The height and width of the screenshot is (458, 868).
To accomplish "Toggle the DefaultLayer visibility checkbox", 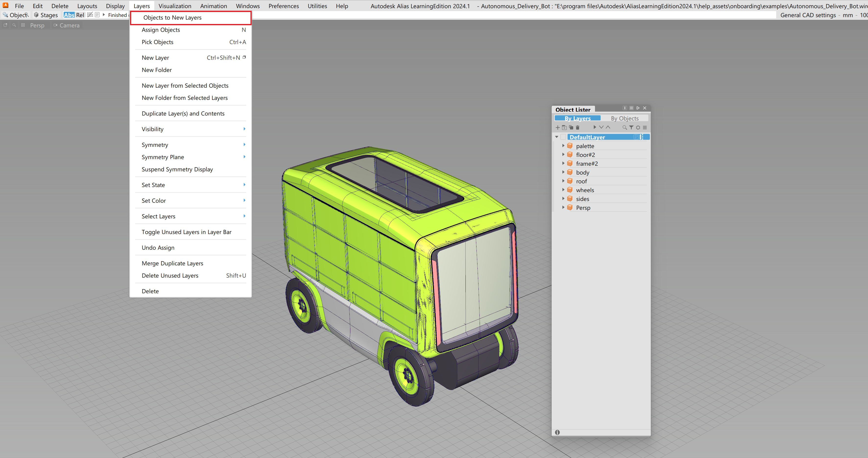I will 563,137.
